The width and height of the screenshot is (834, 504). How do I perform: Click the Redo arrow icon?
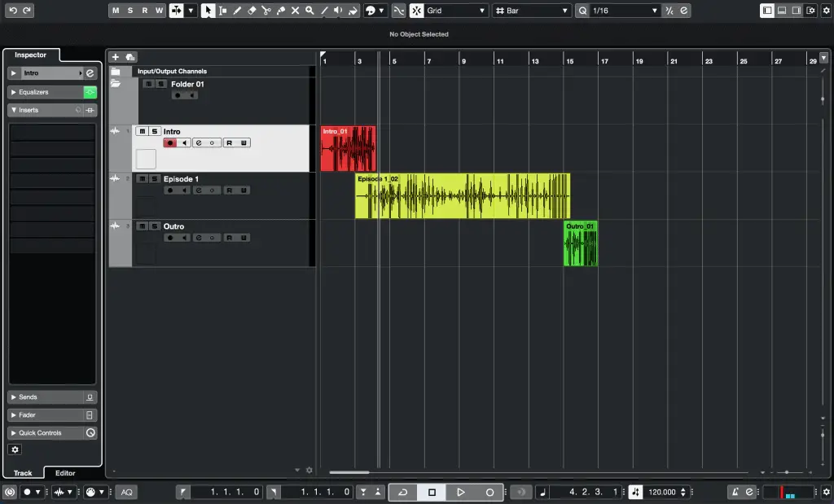(27, 10)
